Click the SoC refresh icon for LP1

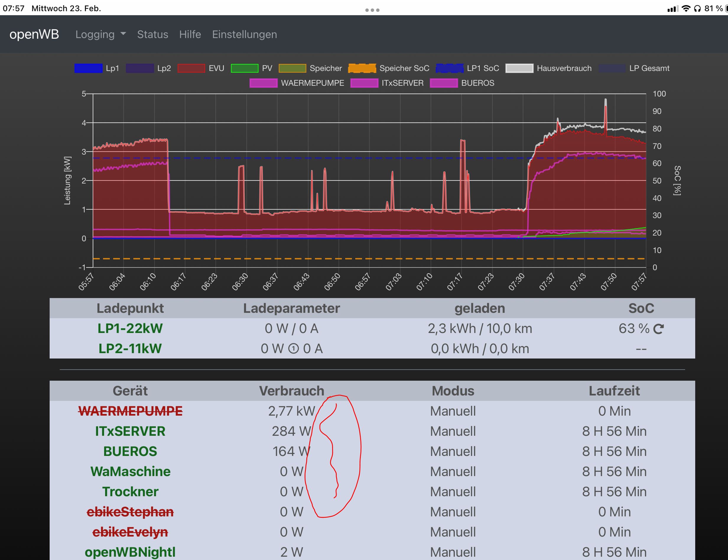(658, 329)
